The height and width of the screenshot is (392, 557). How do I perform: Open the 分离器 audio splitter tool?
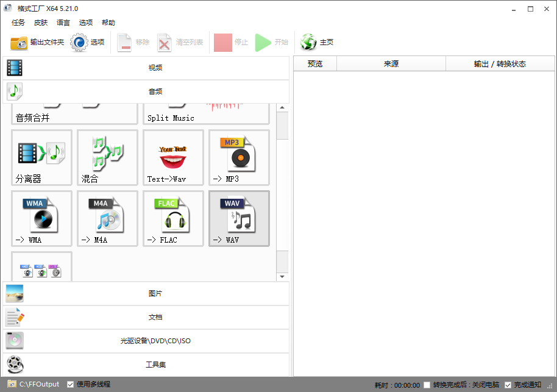(x=41, y=157)
